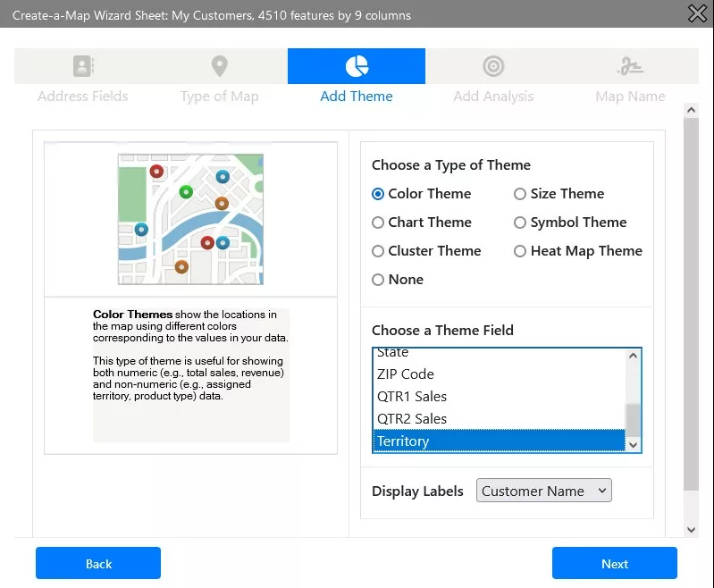Click the Map Name signature icon

coord(630,66)
